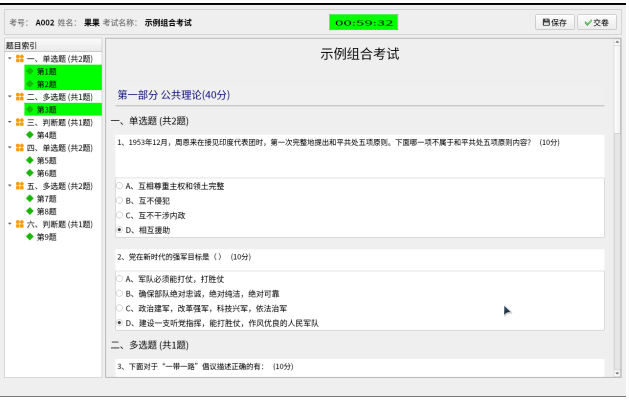This screenshot has width=629, height=400.
Task: Collapse the 六、判断题 tree section
Action: [9, 224]
